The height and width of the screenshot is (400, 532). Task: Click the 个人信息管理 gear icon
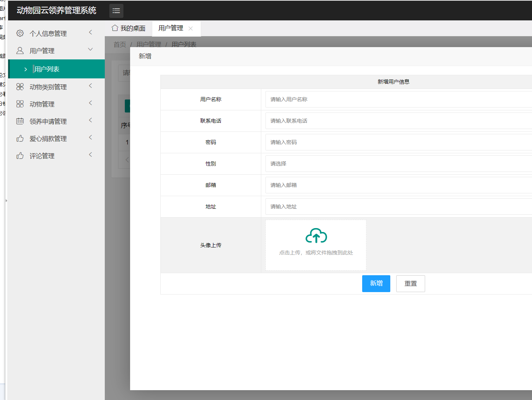click(20, 33)
